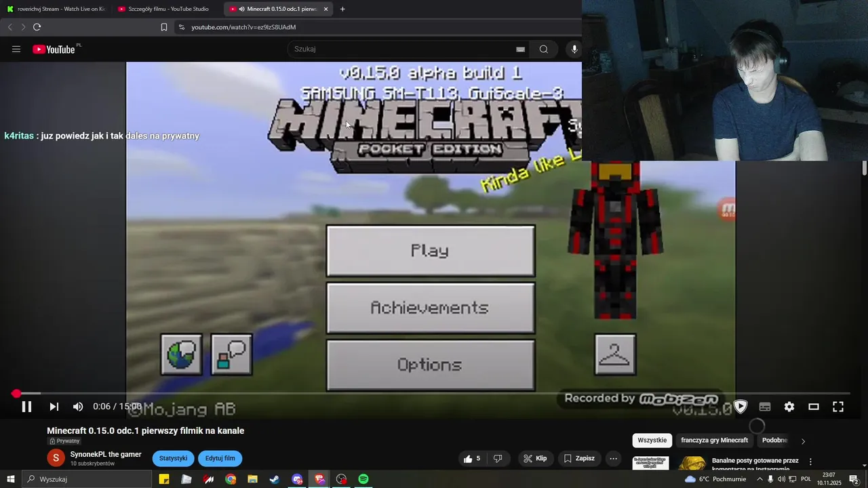The image size is (868, 488).
Task: Click the SynonekPL channel avatar
Action: (56, 458)
